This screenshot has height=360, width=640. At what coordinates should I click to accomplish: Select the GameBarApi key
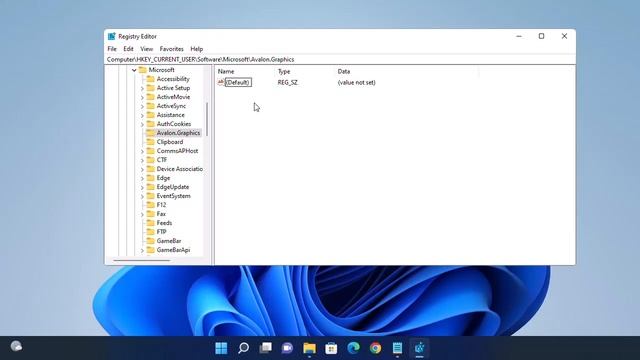173,250
